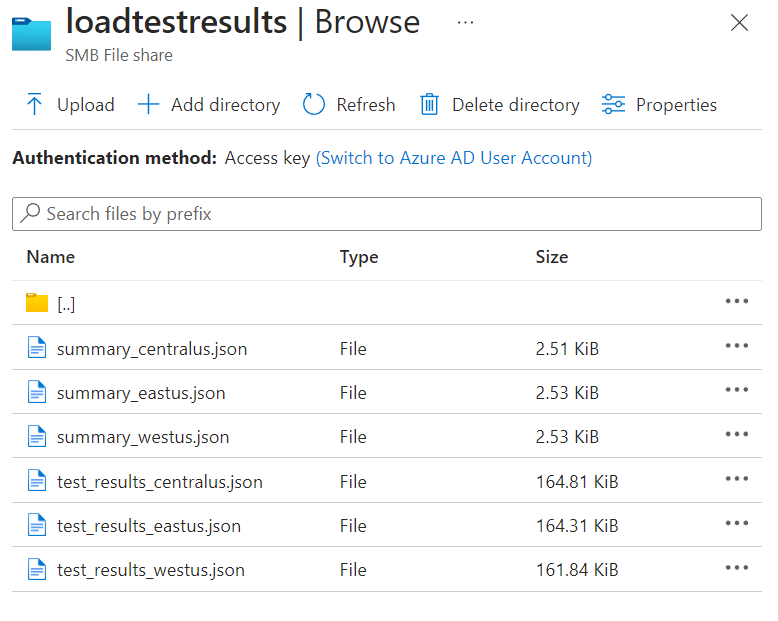Click the File type of test_results_westus.json
The height and width of the screenshot is (621, 778).
coord(353,570)
